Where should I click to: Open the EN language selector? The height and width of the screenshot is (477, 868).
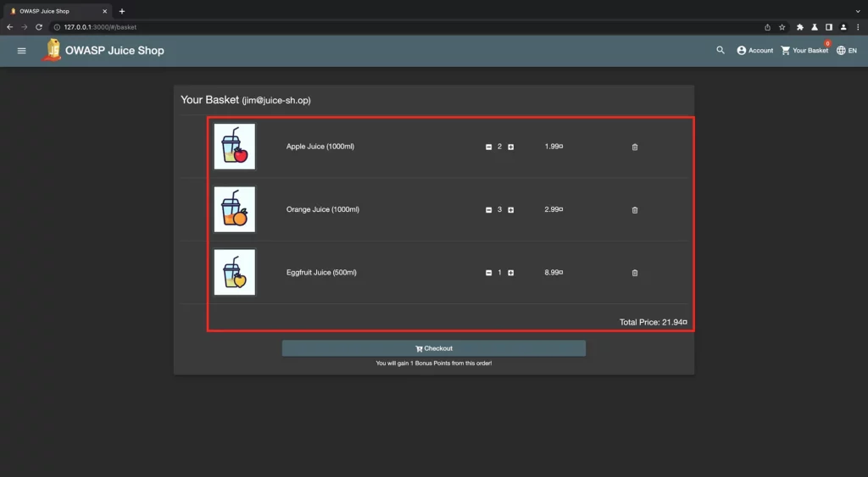click(847, 50)
